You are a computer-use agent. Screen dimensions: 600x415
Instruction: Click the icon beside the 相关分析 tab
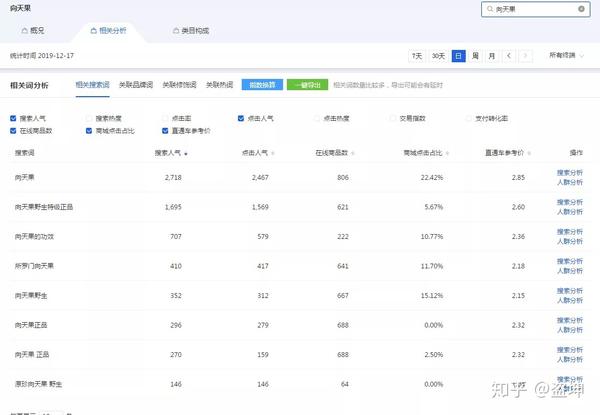93,31
